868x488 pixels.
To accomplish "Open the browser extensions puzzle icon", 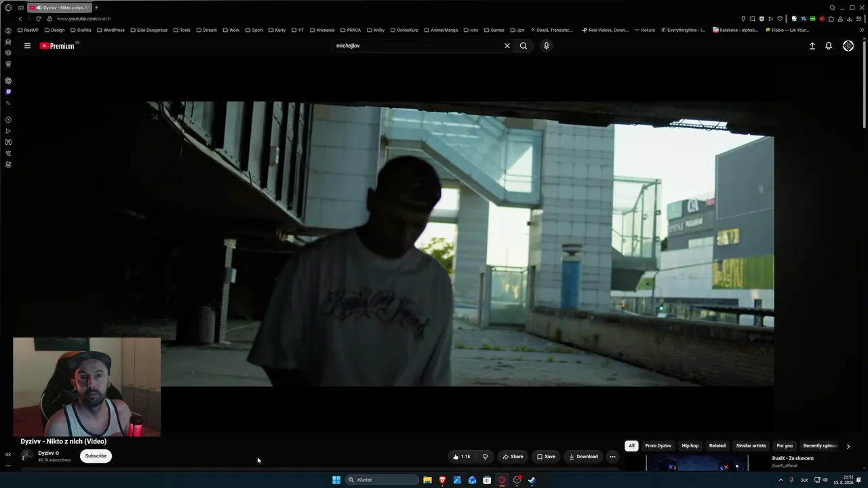I will click(831, 19).
